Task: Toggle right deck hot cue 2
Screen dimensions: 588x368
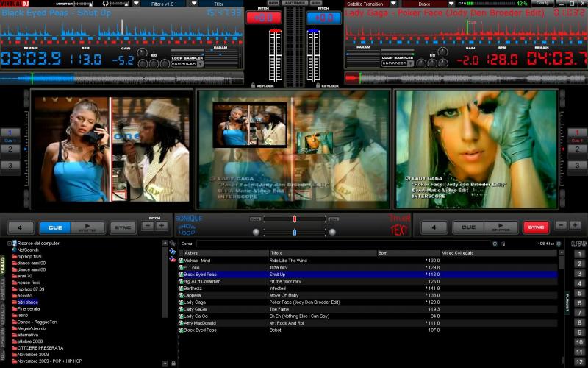Action: pyautogui.click(x=577, y=149)
